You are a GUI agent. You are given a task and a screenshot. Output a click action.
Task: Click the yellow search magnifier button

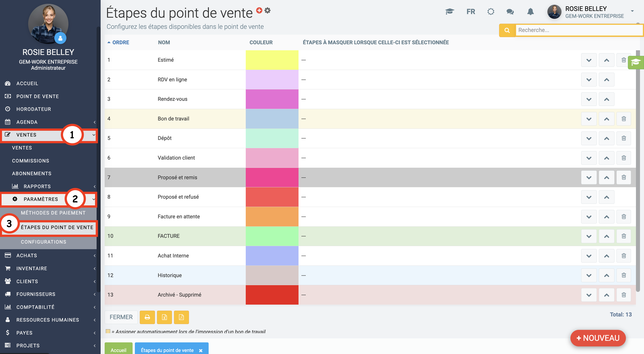tap(507, 30)
